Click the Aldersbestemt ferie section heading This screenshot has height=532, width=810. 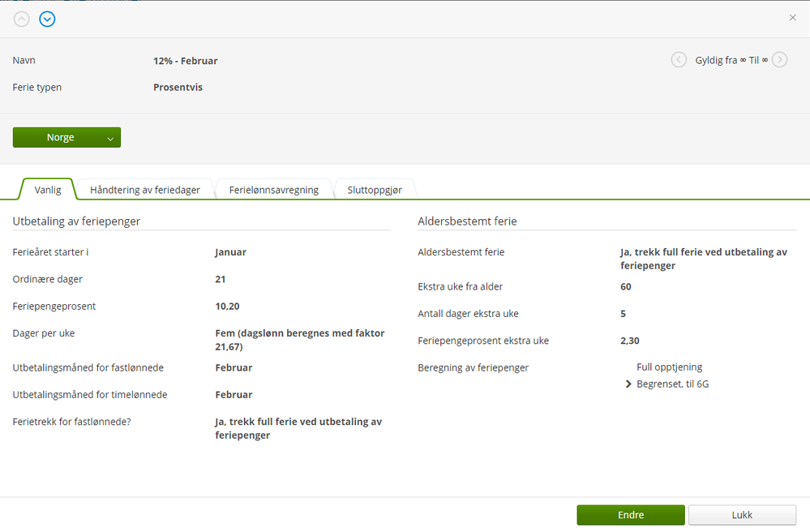tap(467, 221)
